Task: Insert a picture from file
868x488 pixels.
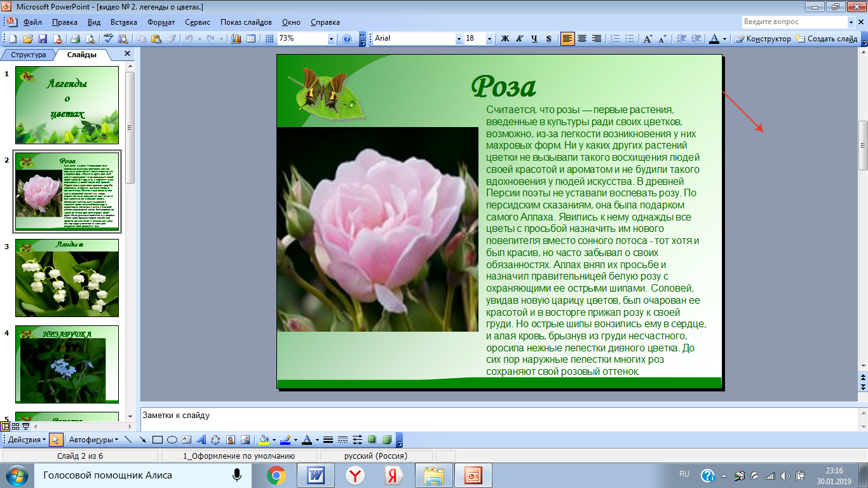Action: click(x=245, y=440)
